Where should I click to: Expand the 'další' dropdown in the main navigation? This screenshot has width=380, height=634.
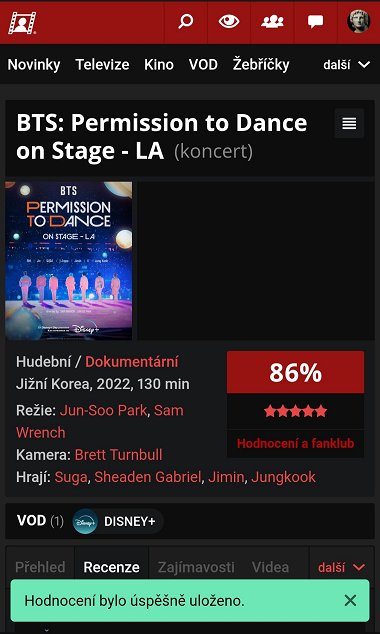tap(347, 65)
